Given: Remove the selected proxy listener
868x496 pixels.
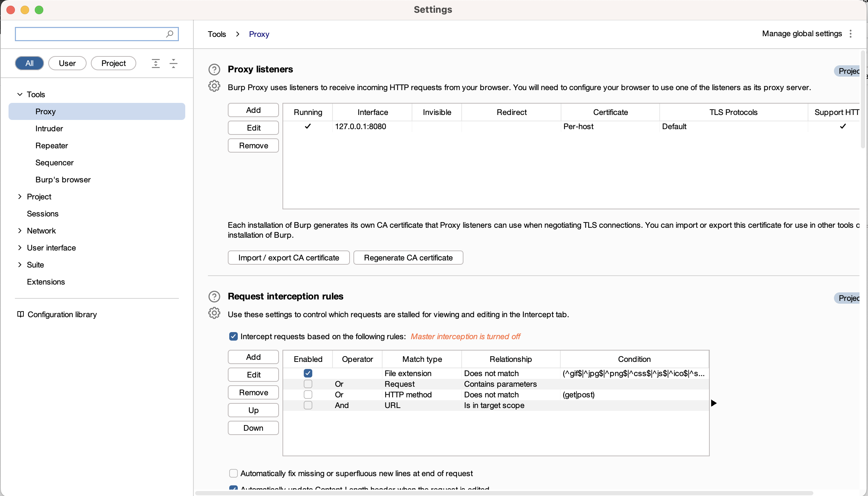Looking at the screenshot, I should tap(253, 145).
